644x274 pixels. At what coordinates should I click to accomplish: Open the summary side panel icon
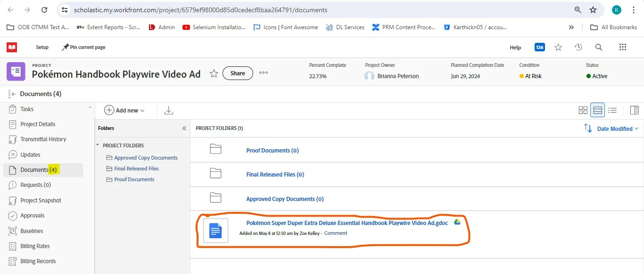pyautogui.click(x=635, y=110)
